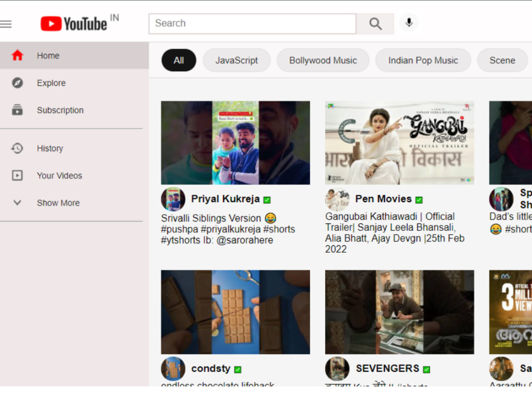
Task: Open avatar of the partially visible Sp channel
Action: click(501, 199)
